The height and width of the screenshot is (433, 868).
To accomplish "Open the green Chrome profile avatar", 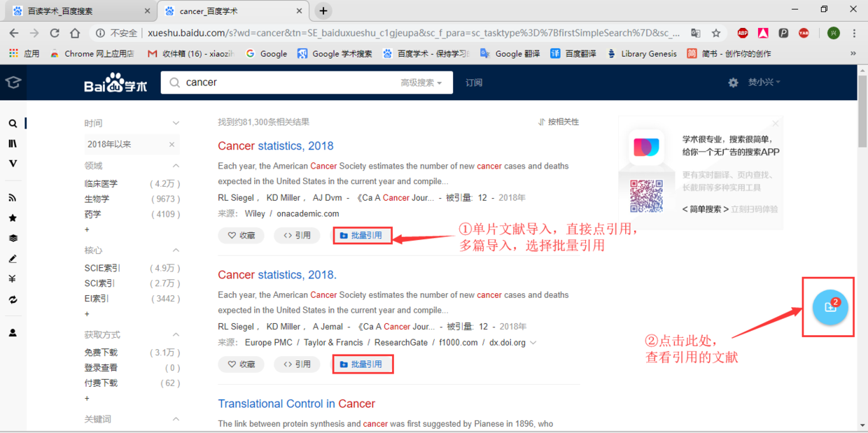I will pos(833,33).
